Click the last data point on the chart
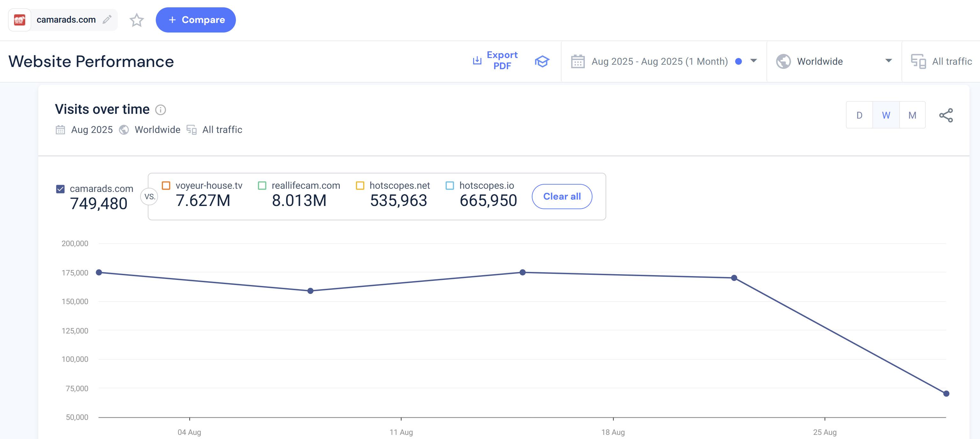The width and height of the screenshot is (980, 439). (x=946, y=393)
